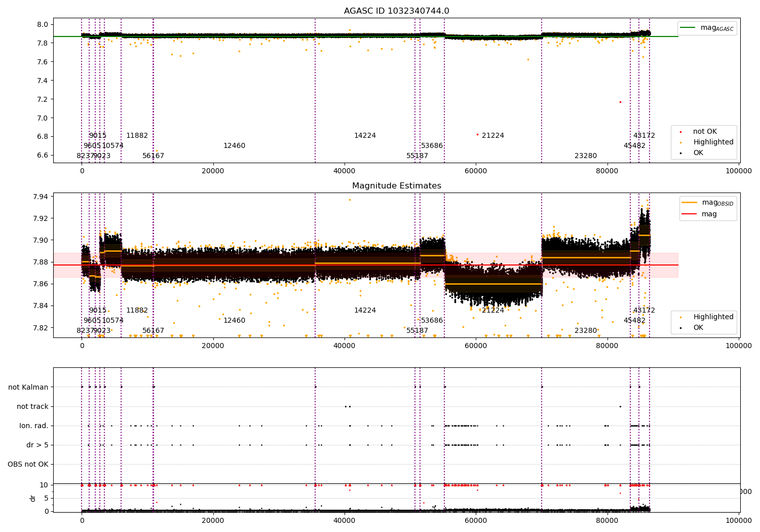Click obsid label 23280 in top plot
Screen dimensions: 760x532
click(586, 156)
